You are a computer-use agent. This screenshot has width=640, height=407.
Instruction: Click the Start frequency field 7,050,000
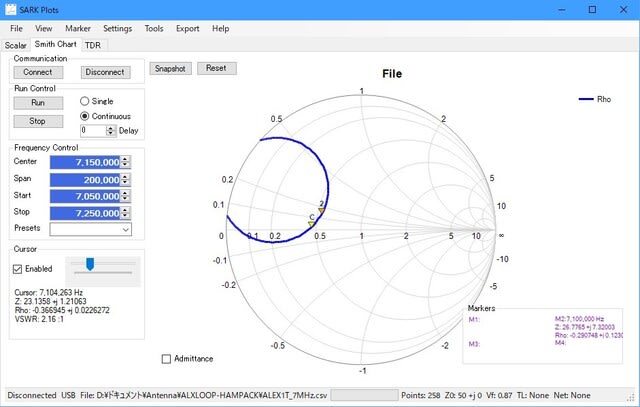pos(85,196)
